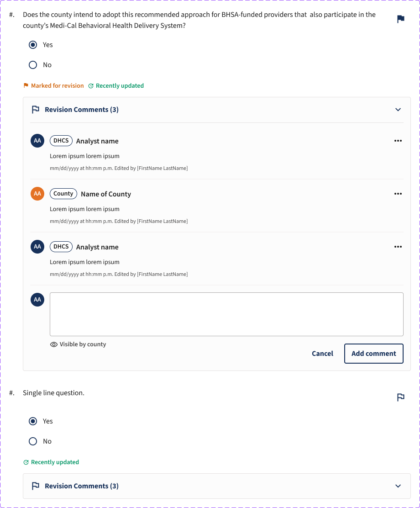This screenshot has width=420, height=508.
Task: Click the County tag on second comment
Action: pos(63,193)
